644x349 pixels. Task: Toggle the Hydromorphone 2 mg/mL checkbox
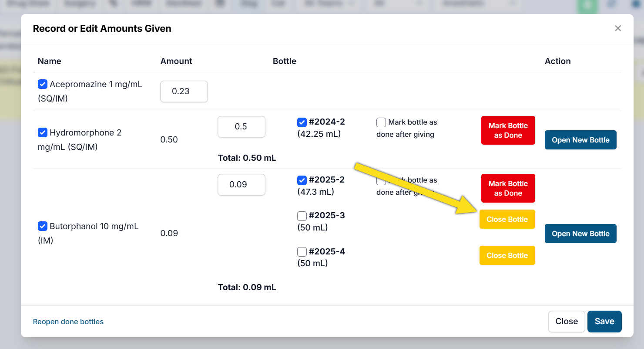(x=43, y=132)
